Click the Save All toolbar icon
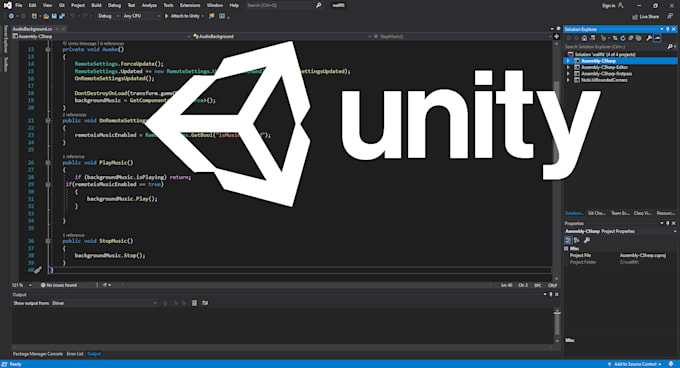 pos(62,16)
